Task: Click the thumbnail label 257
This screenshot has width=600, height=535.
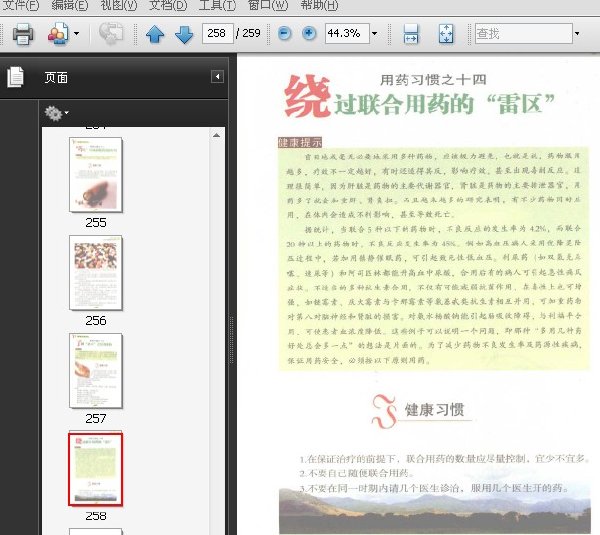Action: tap(96, 418)
